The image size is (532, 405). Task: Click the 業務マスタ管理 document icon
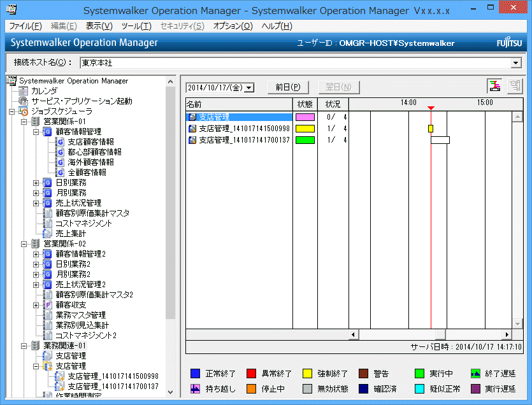point(48,315)
